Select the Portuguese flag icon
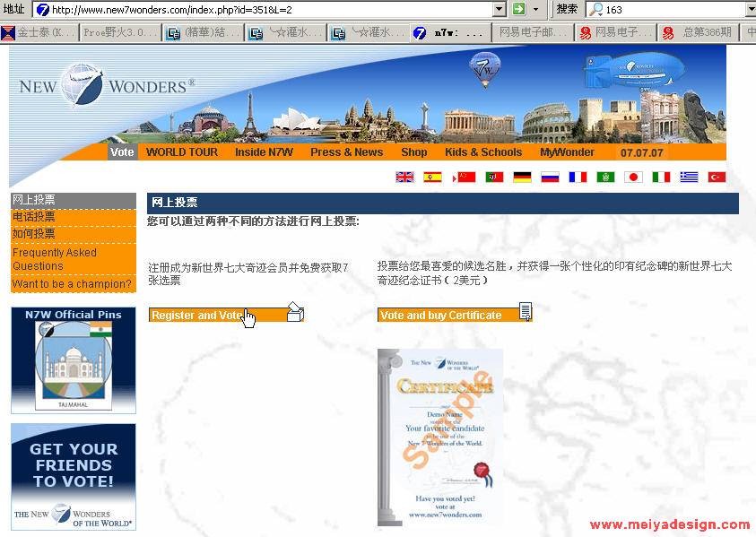Viewport: 756px width, 537px height. (x=494, y=178)
